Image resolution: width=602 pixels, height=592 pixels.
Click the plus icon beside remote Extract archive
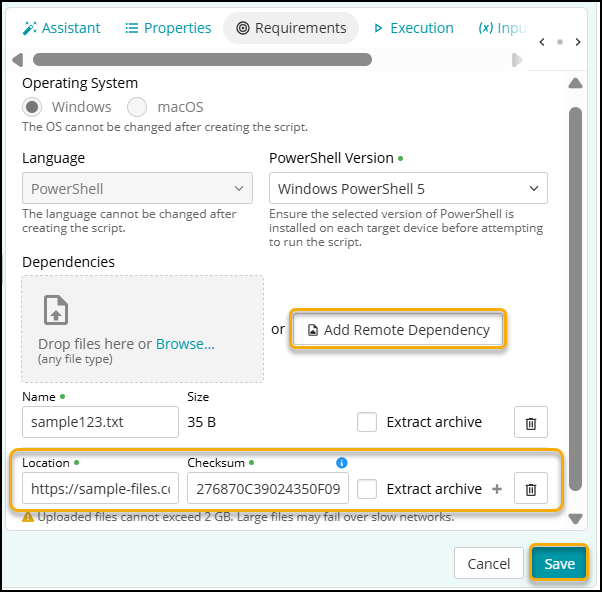(x=497, y=489)
